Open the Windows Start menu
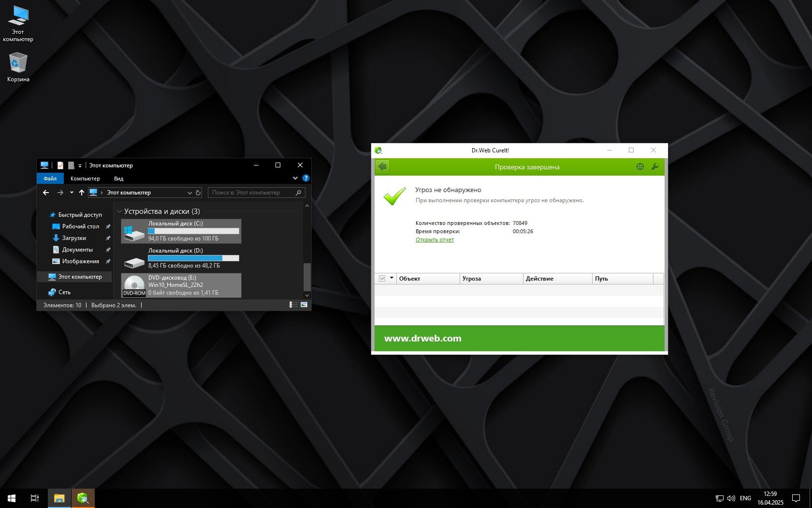Viewport: 812px width, 508px height. (x=12, y=498)
